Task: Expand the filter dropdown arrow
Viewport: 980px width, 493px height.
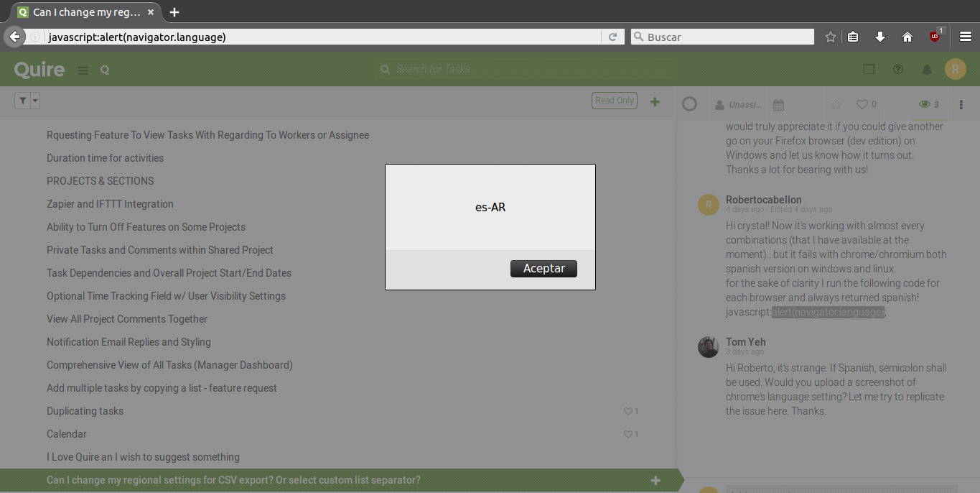Action: (x=35, y=101)
